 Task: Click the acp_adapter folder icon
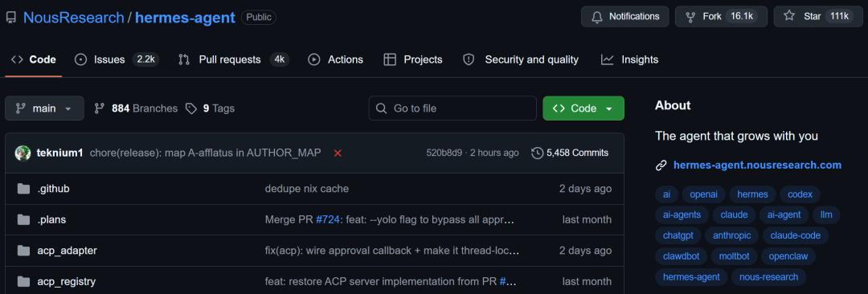tap(23, 251)
